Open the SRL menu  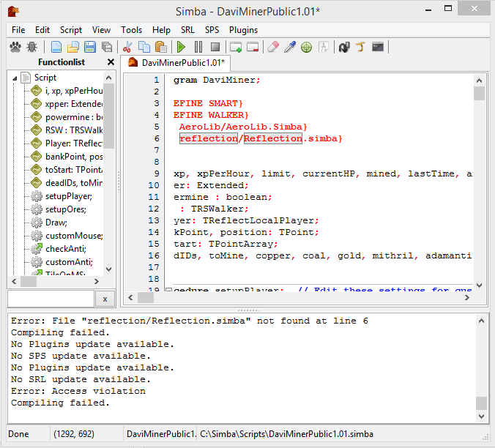coord(187,30)
